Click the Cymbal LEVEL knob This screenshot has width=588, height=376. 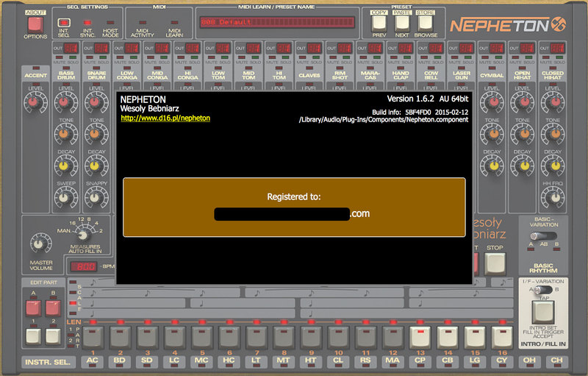tap(492, 102)
